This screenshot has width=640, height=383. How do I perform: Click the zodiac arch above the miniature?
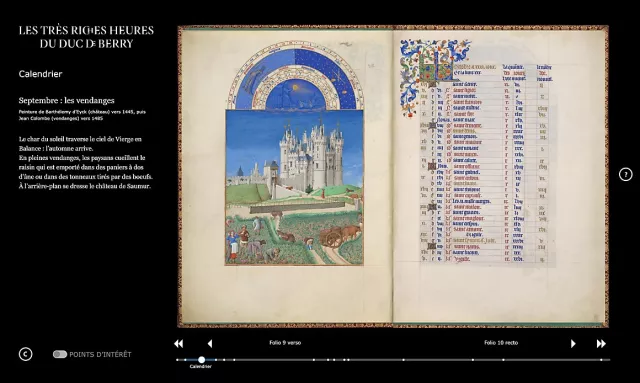(x=294, y=75)
